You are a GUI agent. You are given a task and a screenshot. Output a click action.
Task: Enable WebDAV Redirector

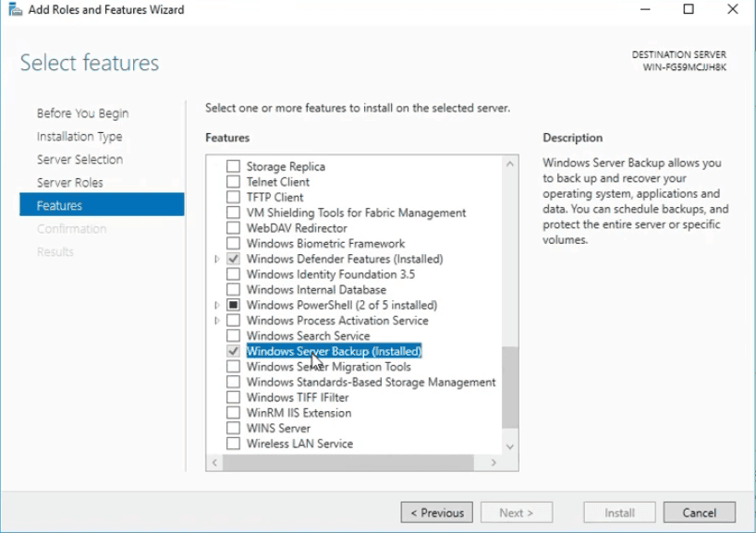point(234,228)
